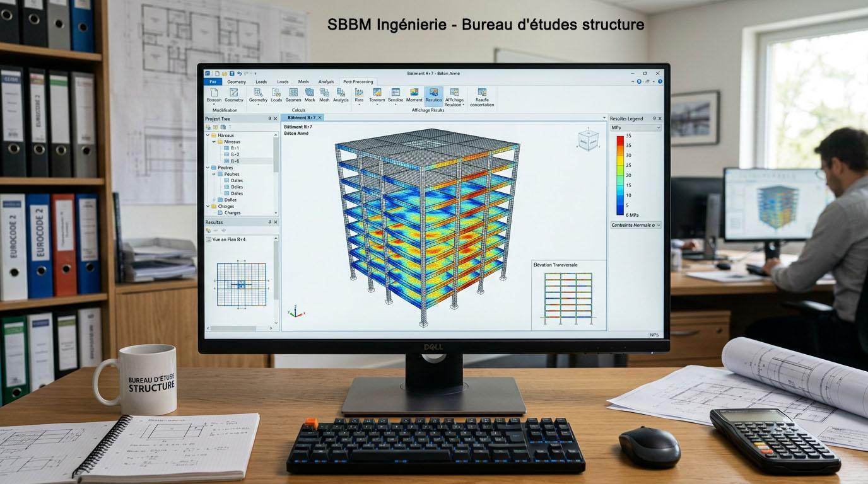
Task: Click the Rats results icon
Action: click(x=359, y=92)
